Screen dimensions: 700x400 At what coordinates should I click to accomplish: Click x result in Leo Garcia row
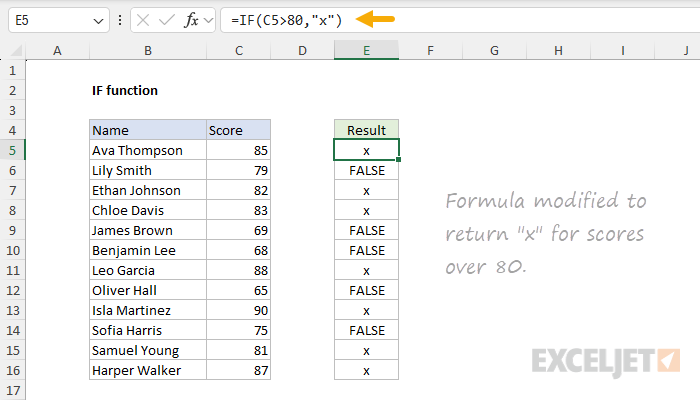point(367,271)
